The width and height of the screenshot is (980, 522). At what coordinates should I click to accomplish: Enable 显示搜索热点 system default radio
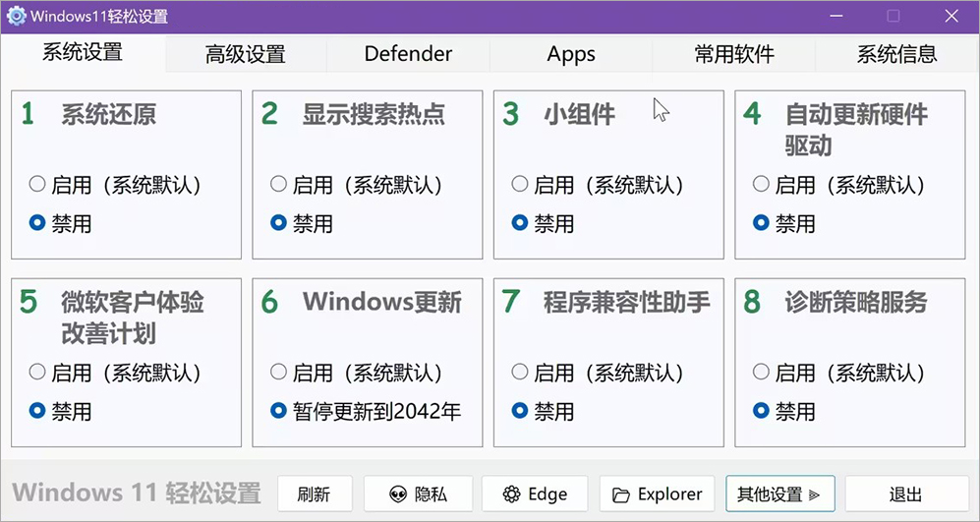tap(279, 184)
